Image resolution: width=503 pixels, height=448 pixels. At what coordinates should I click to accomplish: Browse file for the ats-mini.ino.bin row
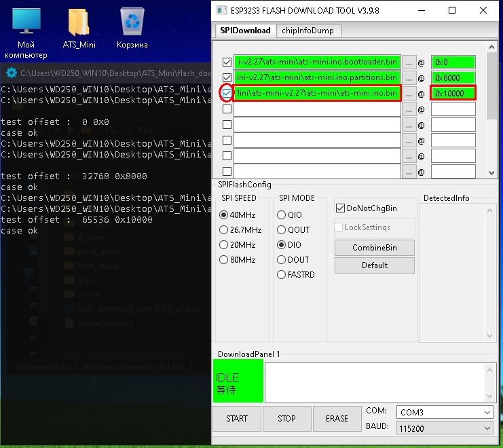point(409,94)
